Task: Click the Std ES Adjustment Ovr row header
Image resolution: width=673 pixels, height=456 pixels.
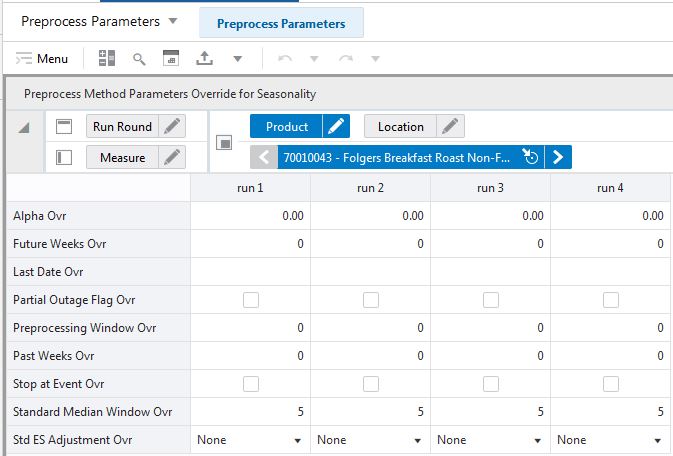Action: coord(99,440)
